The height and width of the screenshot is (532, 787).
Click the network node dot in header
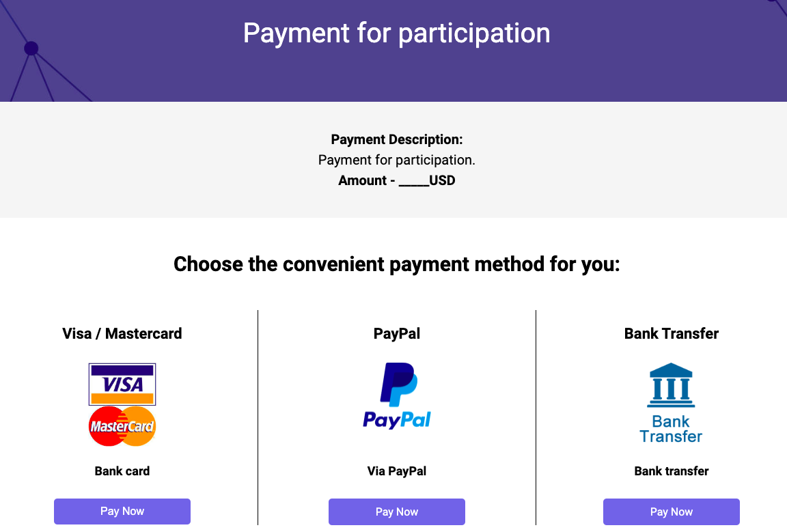tap(31, 48)
